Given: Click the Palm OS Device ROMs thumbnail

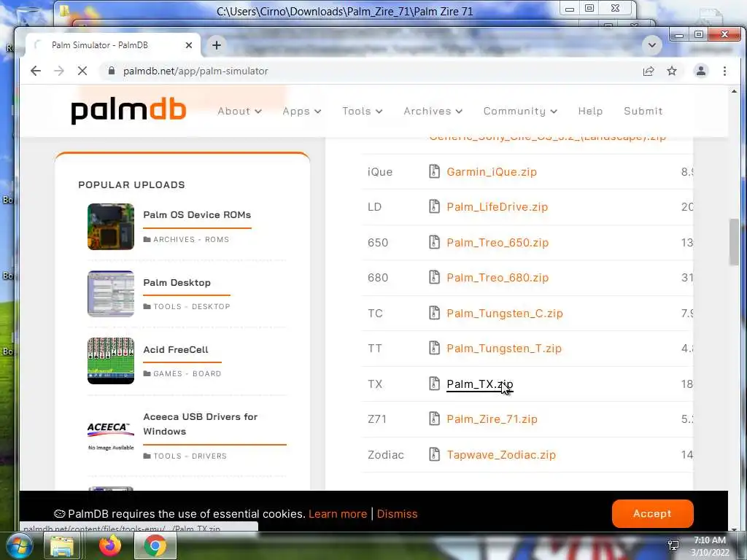Looking at the screenshot, I should coord(111,227).
